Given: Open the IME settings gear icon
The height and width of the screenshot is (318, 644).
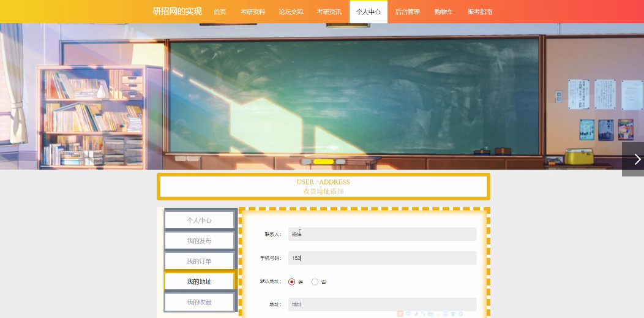Looking at the screenshot, I should tap(460, 314).
